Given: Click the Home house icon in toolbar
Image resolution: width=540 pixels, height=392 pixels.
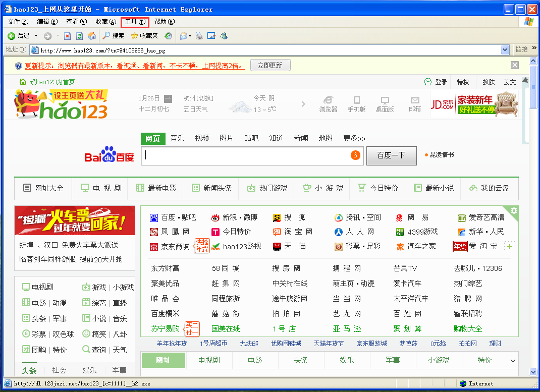Looking at the screenshot, I should [92, 36].
